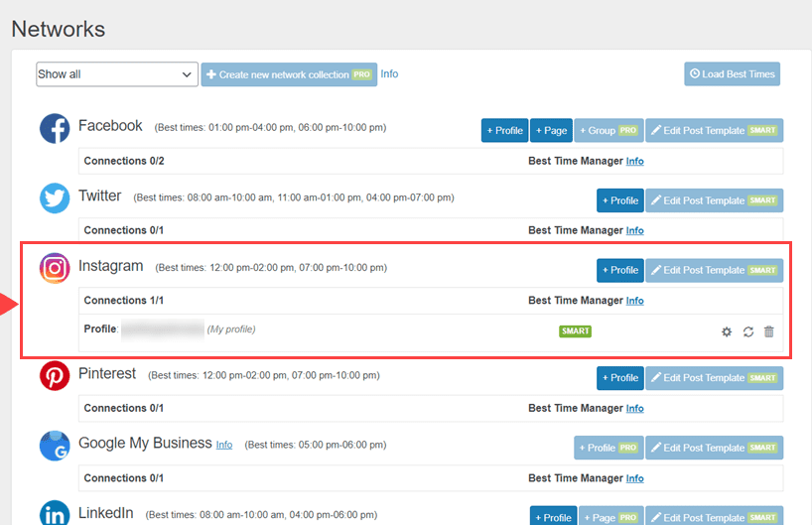Refresh the Instagram profile connection

(747, 331)
